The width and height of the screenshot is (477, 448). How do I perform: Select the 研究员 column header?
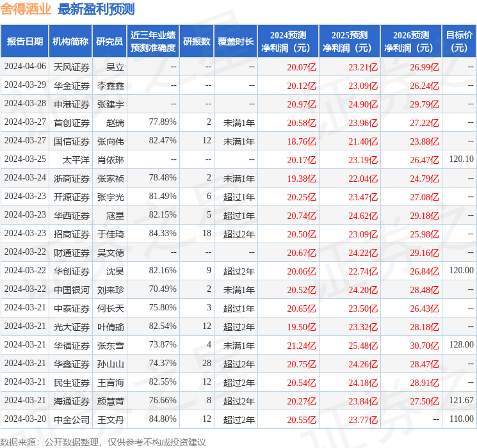click(x=109, y=42)
